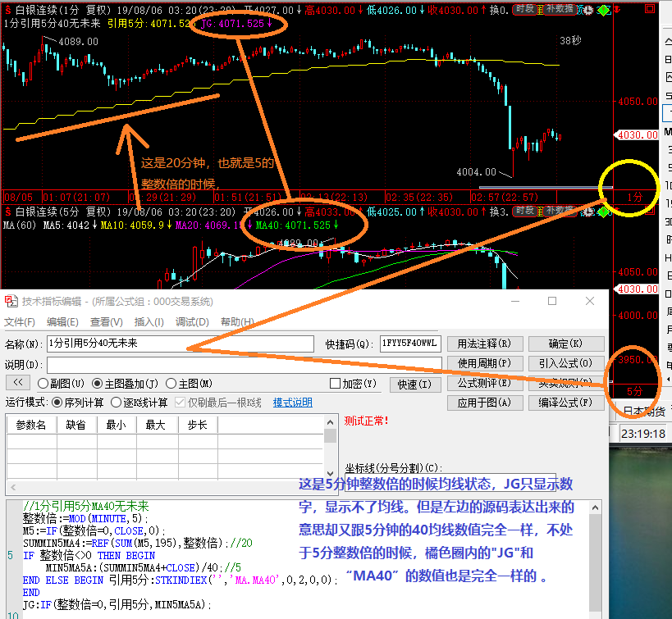
Task: Click the clock icon in the 1分 chart header
Action: pyautogui.click(x=589, y=10)
